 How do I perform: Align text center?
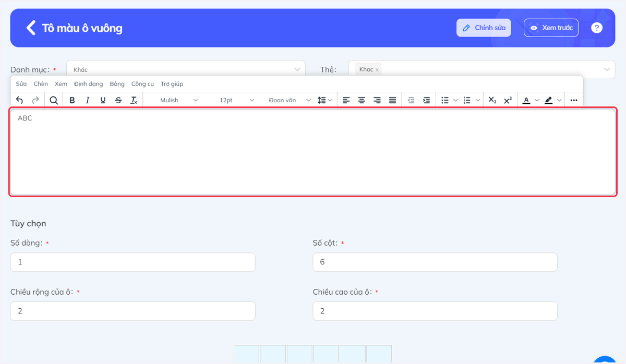coord(362,100)
